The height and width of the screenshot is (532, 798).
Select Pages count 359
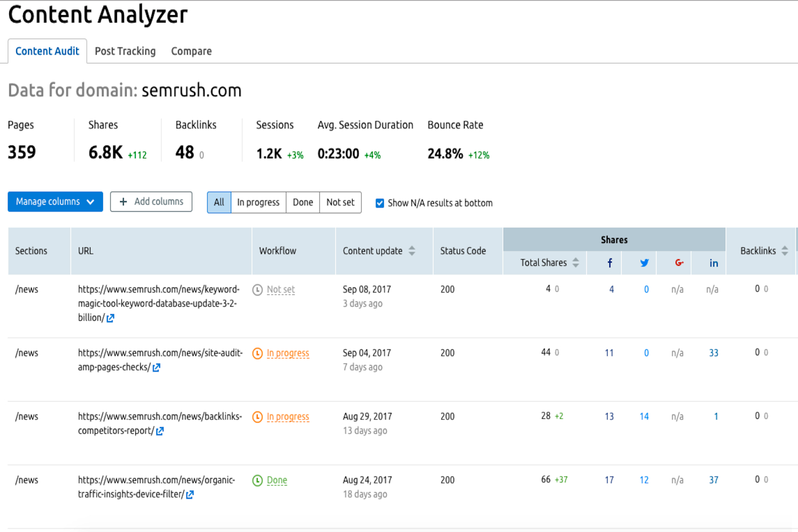pos(22,153)
